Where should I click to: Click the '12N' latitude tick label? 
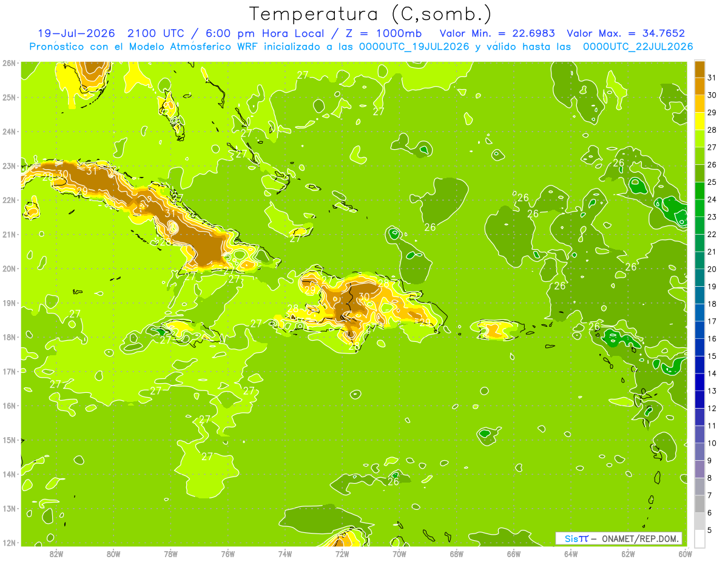tap(9, 543)
